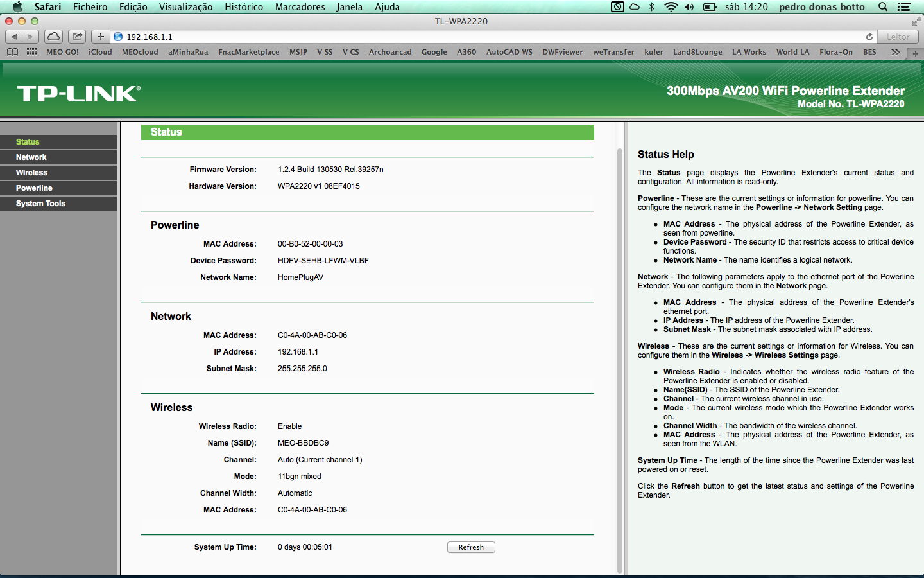Click the site globe icon in address bar
This screenshot has width=924, height=578.
tap(118, 37)
